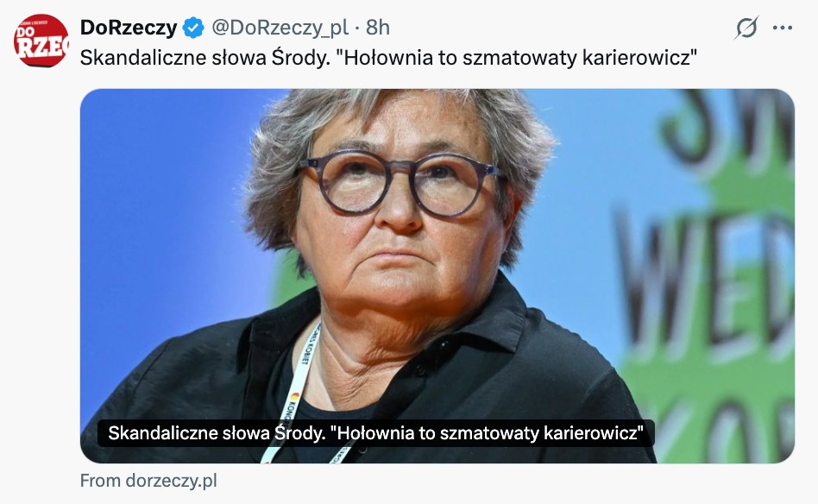Click the black headline caption overlay

[x=375, y=433]
